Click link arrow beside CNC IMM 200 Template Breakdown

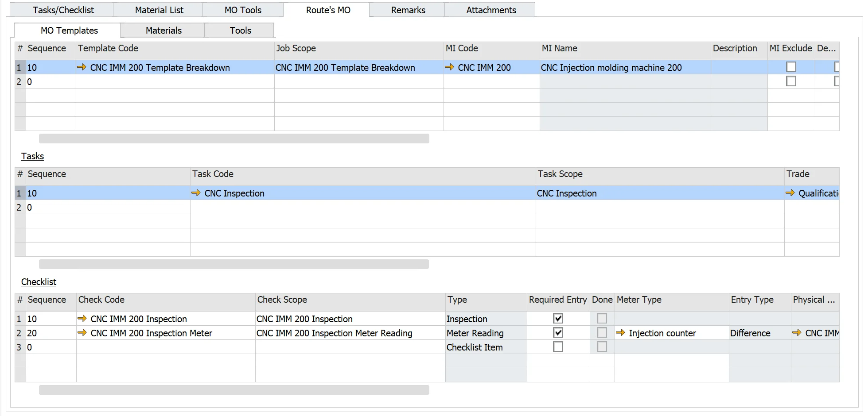[82, 67]
